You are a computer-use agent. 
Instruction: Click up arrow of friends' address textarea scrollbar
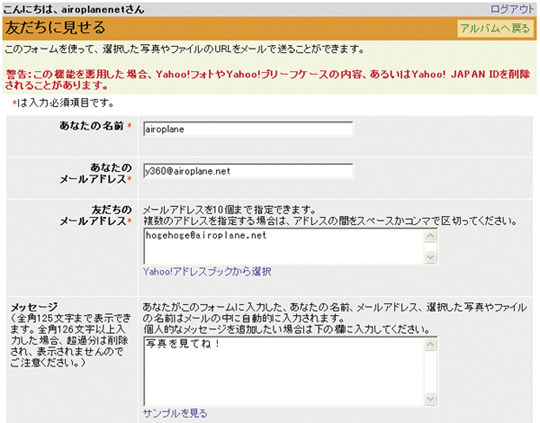tap(430, 236)
